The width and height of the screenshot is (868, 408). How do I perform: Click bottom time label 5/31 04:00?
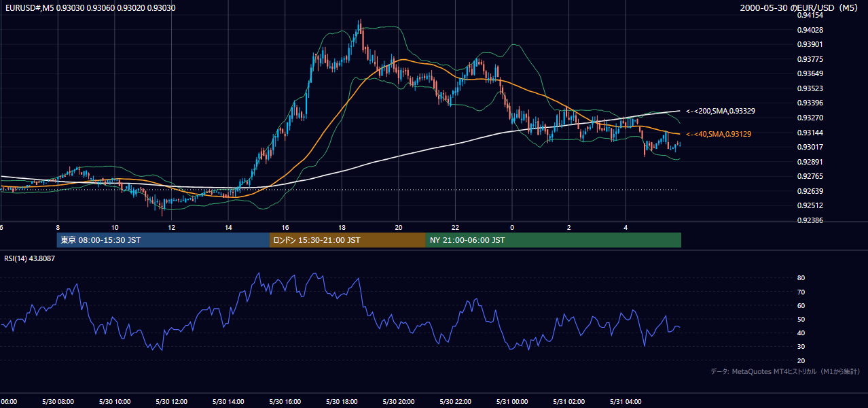point(625,401)
